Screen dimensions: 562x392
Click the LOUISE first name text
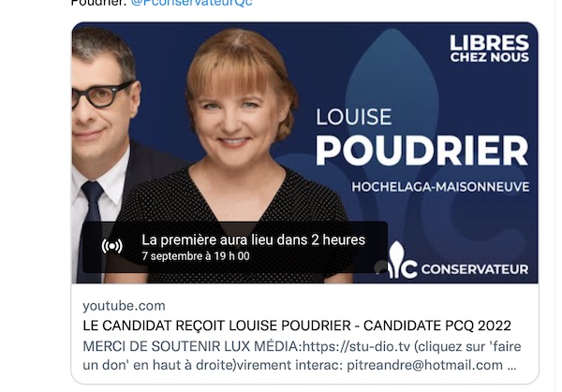click(x=354, y=117)
